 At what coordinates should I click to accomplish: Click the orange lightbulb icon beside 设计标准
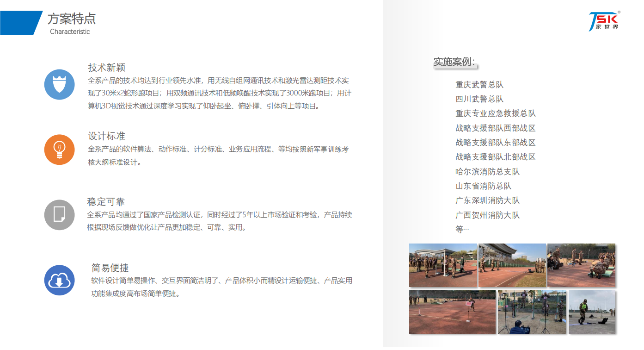pyautogui.click(x=59, y=149)
